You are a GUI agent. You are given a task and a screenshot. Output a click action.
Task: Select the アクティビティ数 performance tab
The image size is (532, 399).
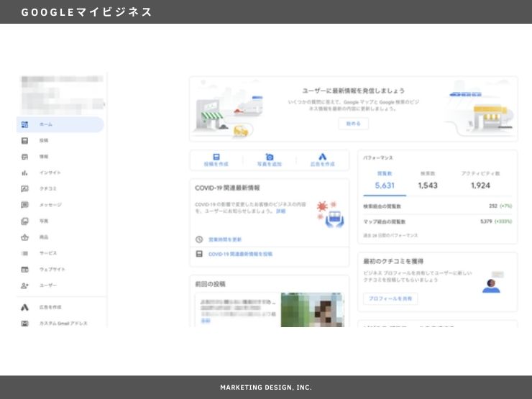point(480,181)
